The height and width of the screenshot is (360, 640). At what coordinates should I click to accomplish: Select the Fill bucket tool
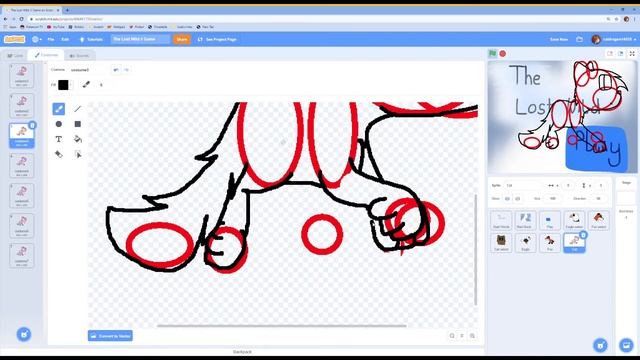coord(78,139)
